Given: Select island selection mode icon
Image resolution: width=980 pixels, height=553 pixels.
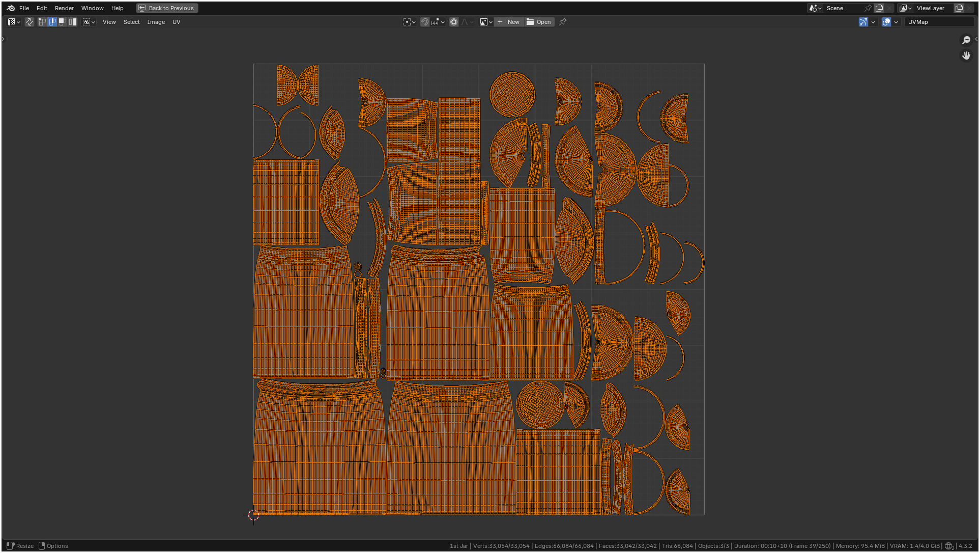Looking at the screenshot, I should coord(73,22).
